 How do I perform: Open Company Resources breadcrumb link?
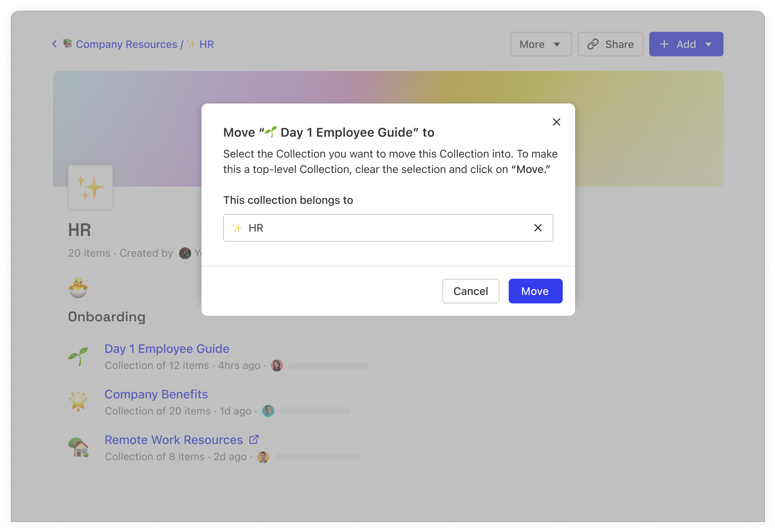(x=126, y=44)
